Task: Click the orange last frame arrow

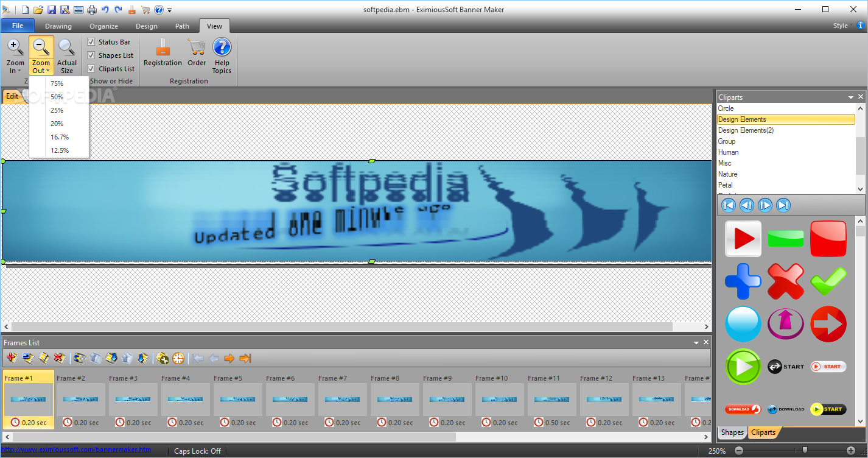Action: pos(245,358)
